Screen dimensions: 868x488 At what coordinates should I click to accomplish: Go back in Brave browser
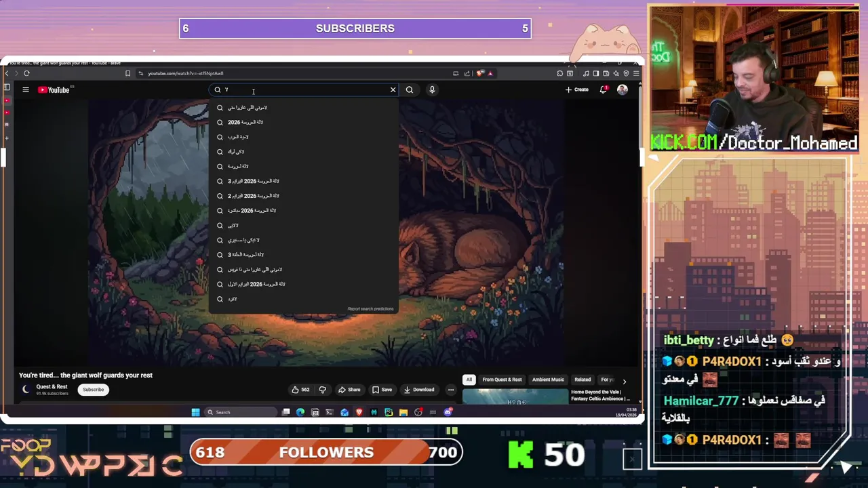[x=7, y=73]
